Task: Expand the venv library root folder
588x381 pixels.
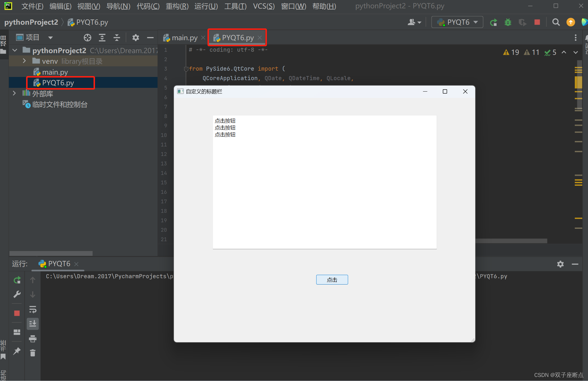Action: (24, 61)
